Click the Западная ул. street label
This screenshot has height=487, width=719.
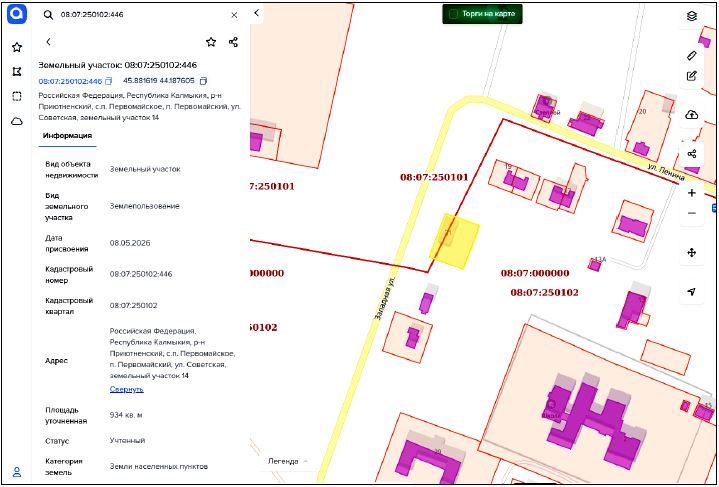tap(385, 297)
